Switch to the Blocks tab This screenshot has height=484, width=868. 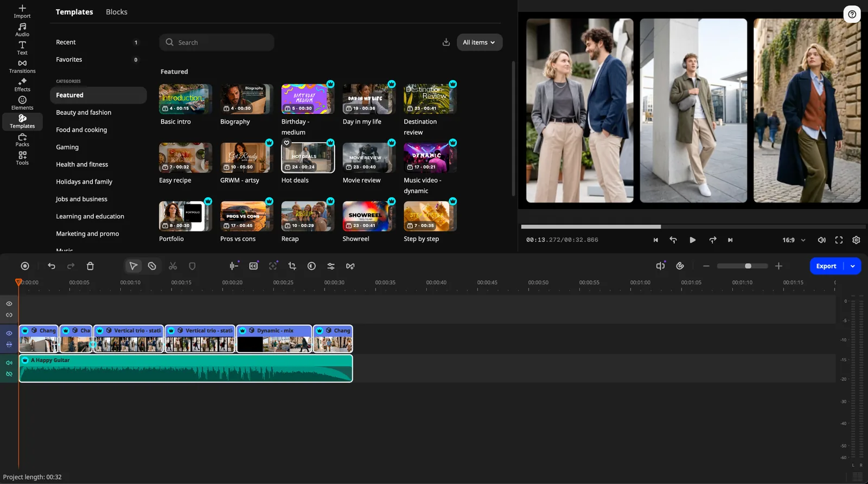pos(117,12)
